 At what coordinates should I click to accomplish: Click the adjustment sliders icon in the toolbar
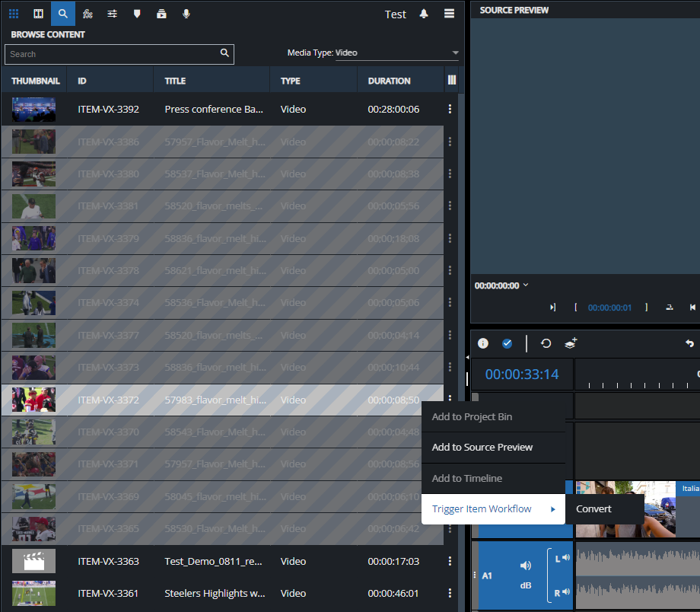(112, 14)
